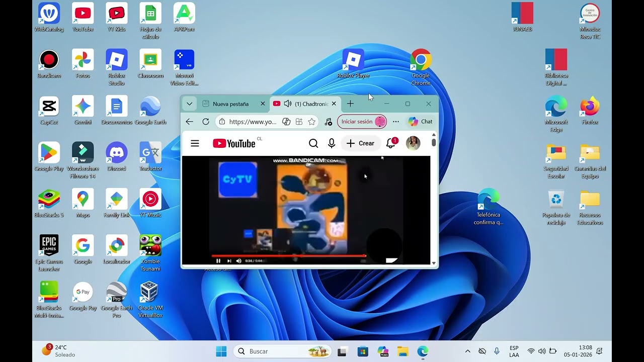The image size is (644, 362).
Task: Open YouTube hamburger guide menu
Action: 195,143
